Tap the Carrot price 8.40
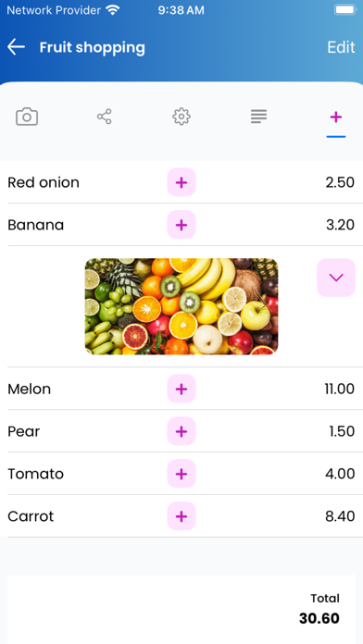This screenshot has width=363, height=644. [340, 516]
